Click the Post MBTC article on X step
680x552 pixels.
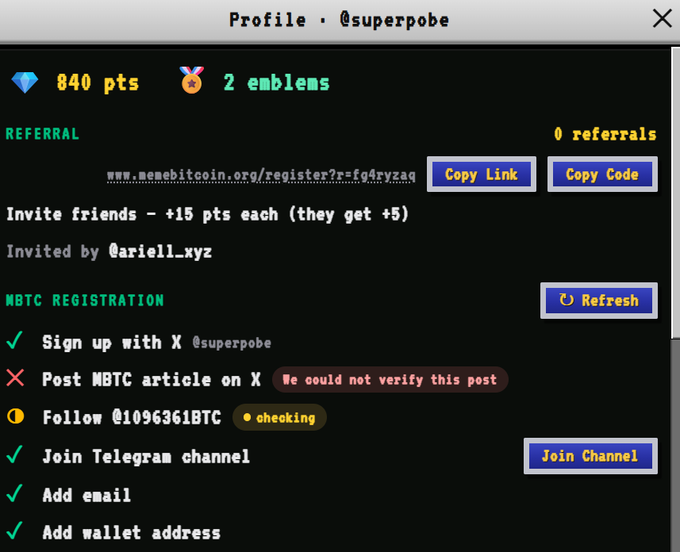click(x=151, y=380)
